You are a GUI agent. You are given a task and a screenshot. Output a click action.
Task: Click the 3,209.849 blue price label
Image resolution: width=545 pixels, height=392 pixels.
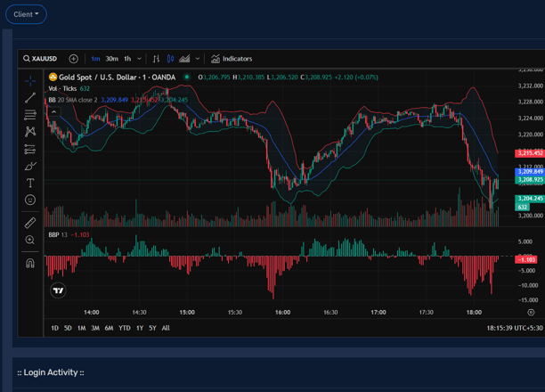530,171
